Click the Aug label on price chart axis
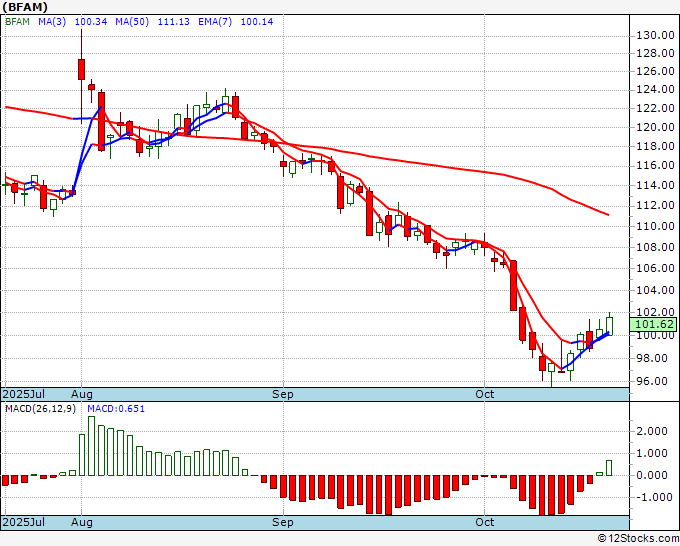The image size is (680, 546). point(82,394)
